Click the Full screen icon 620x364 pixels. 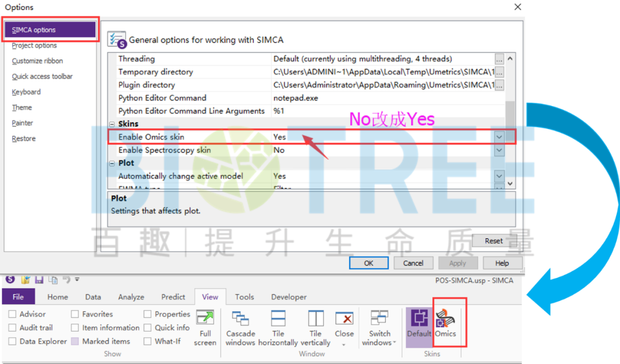[x=205, y=328]
